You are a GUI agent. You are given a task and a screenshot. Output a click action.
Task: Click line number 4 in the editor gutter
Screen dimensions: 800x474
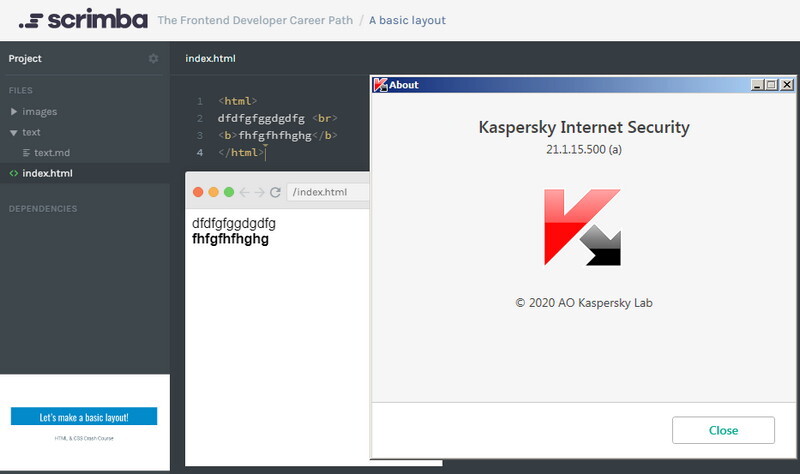coord(199,153)
